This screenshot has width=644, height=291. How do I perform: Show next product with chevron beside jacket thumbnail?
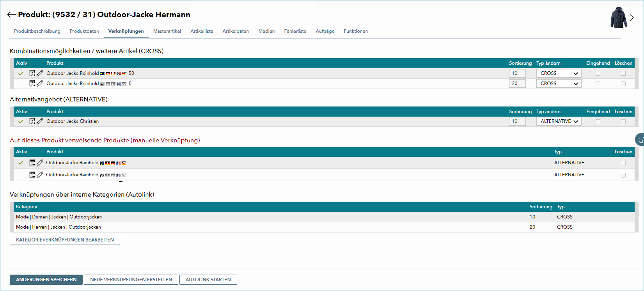pos(632,18)
